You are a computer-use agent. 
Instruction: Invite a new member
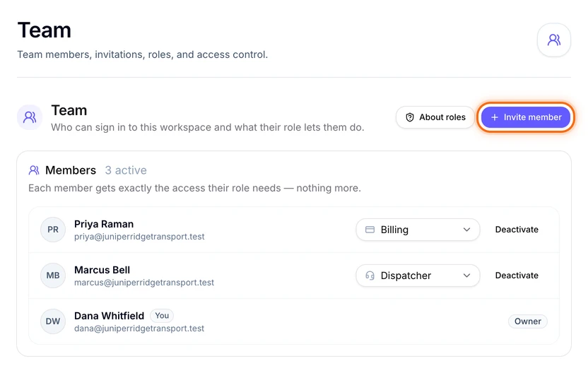click(x=526, y=117)
